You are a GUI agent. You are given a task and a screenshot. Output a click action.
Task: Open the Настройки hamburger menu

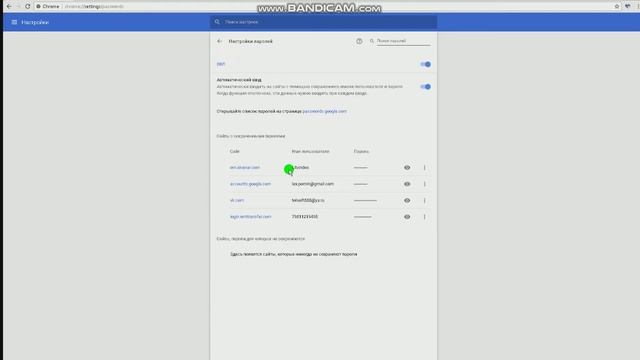14,22
